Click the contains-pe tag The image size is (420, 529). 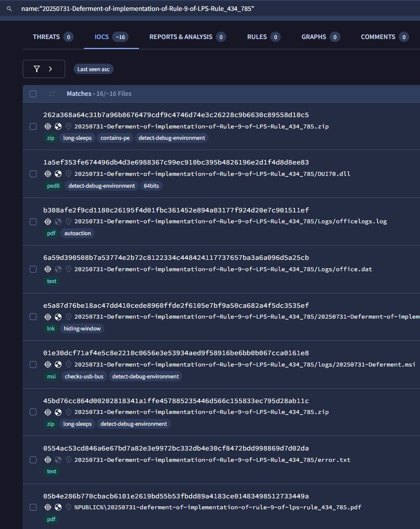[115, 138]
